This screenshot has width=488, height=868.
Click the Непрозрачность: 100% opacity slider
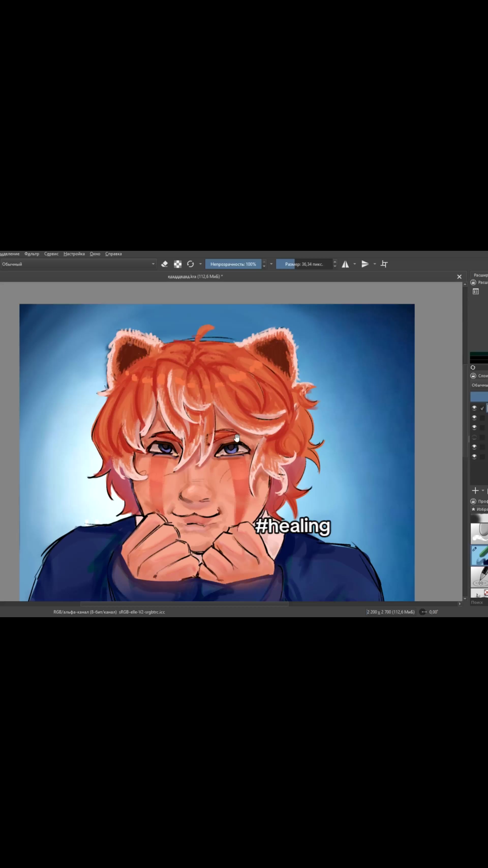233,264
